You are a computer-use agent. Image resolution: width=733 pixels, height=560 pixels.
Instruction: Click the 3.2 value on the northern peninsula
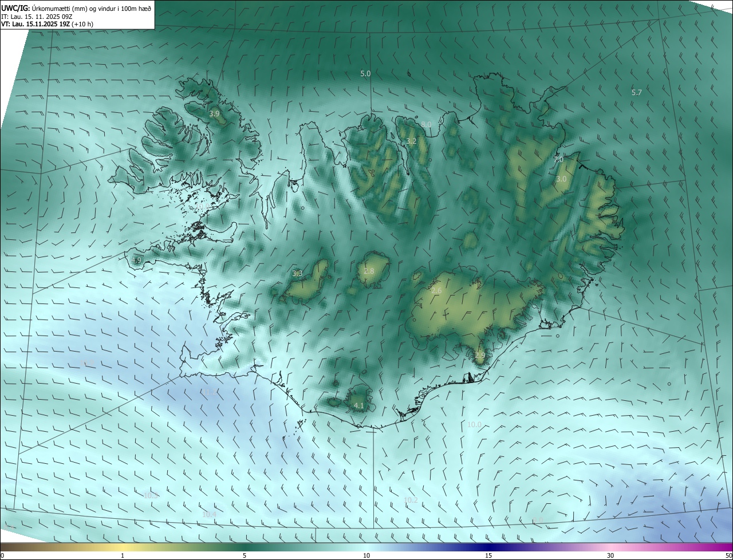click(411, 141)
